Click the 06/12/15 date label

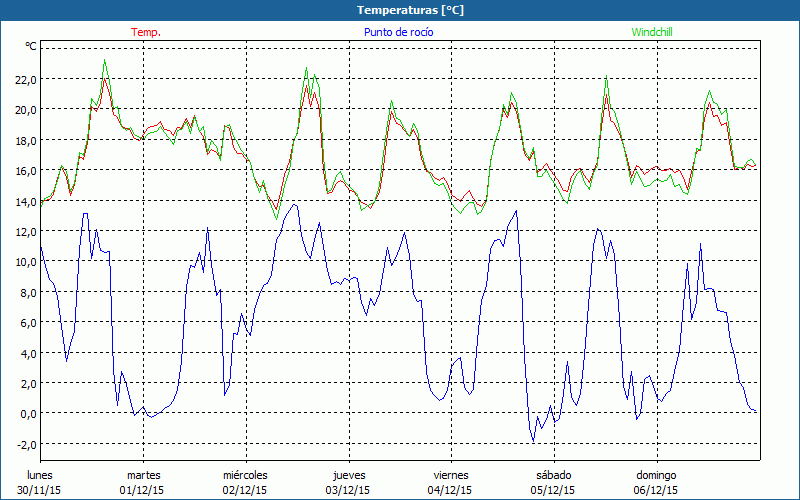656,490
